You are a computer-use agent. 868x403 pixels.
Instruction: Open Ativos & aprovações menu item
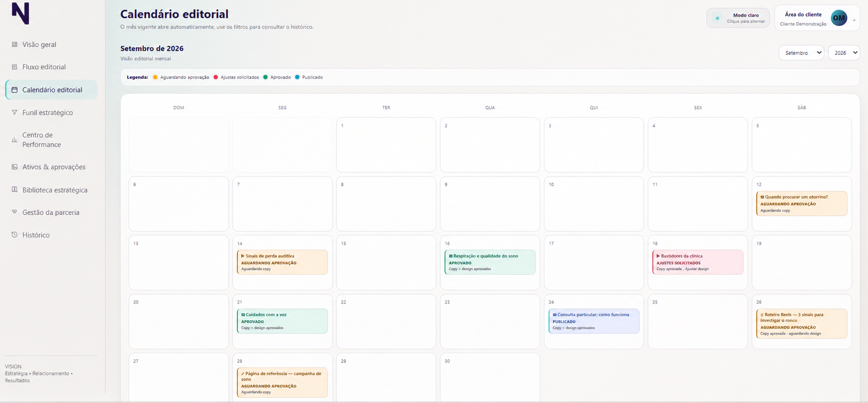pyautogui.click(x=51, y=167)
